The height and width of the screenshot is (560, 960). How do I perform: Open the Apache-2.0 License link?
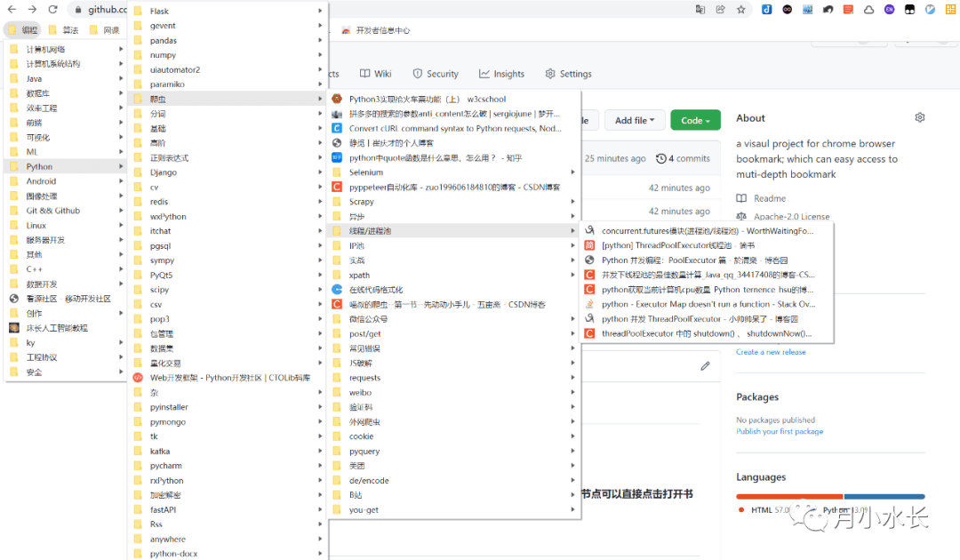click(x=791, y=216)
